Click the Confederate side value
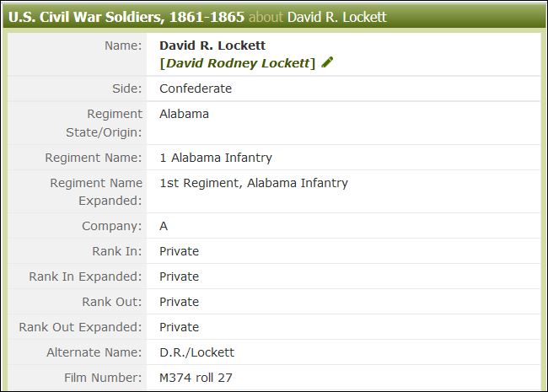This screenshot has height=392, width=548. pyautogui.click(x=196, y=89)
